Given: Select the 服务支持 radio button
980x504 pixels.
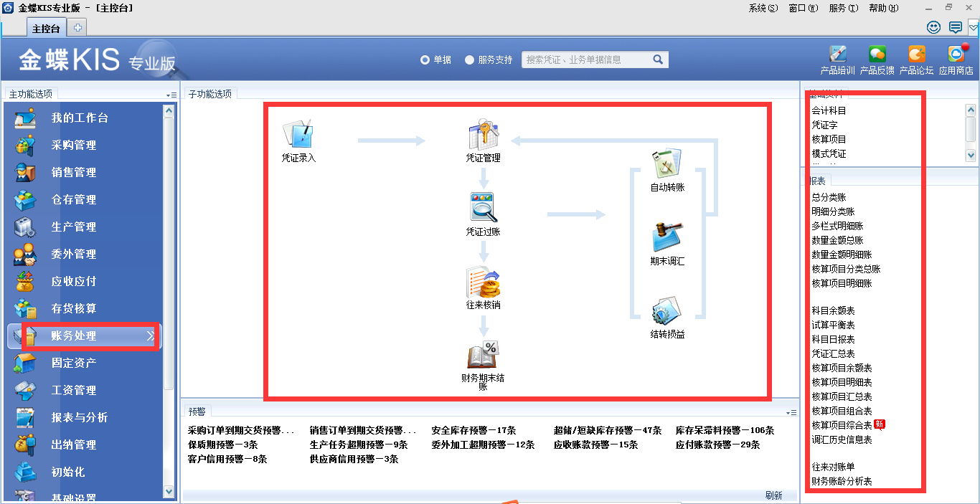Looking at the screenshot, I should tap(470, 60).
